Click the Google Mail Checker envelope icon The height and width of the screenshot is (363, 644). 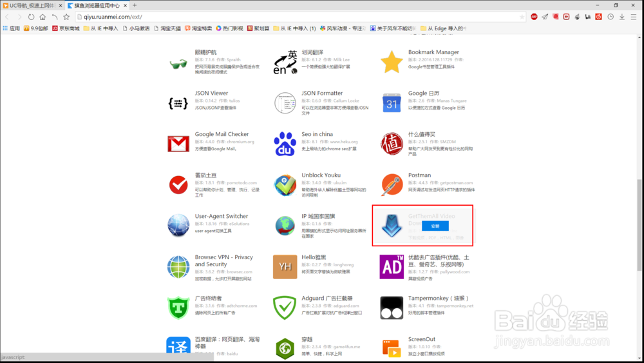178,144
